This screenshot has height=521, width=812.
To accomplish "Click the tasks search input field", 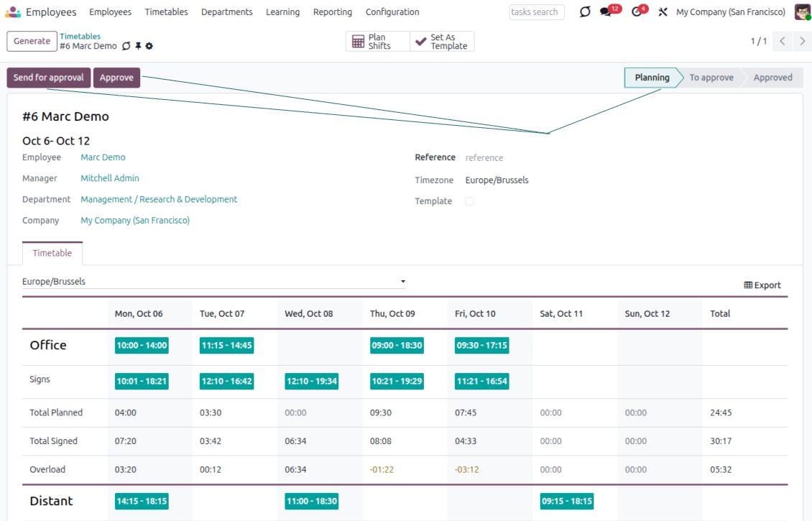I will pyautogui.click(x=536, y=12).
